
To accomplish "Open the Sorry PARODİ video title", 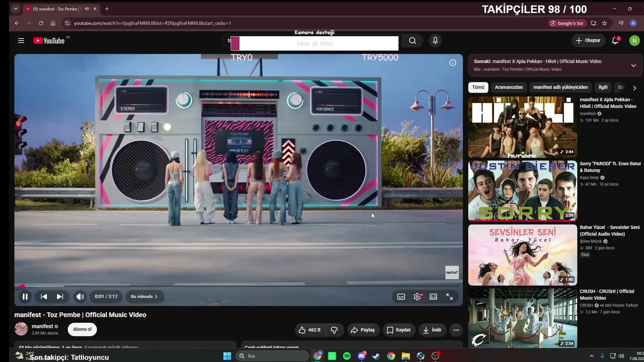I will pyautogui.click(x=610, y=167).
